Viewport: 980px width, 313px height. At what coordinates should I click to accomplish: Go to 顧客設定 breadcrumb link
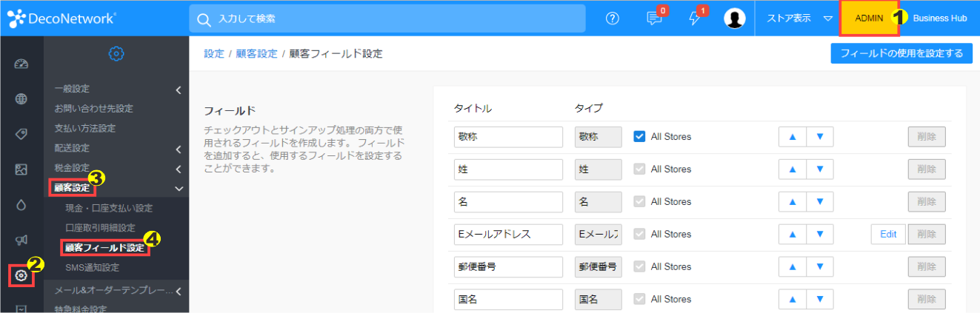[x=256, y=54]
